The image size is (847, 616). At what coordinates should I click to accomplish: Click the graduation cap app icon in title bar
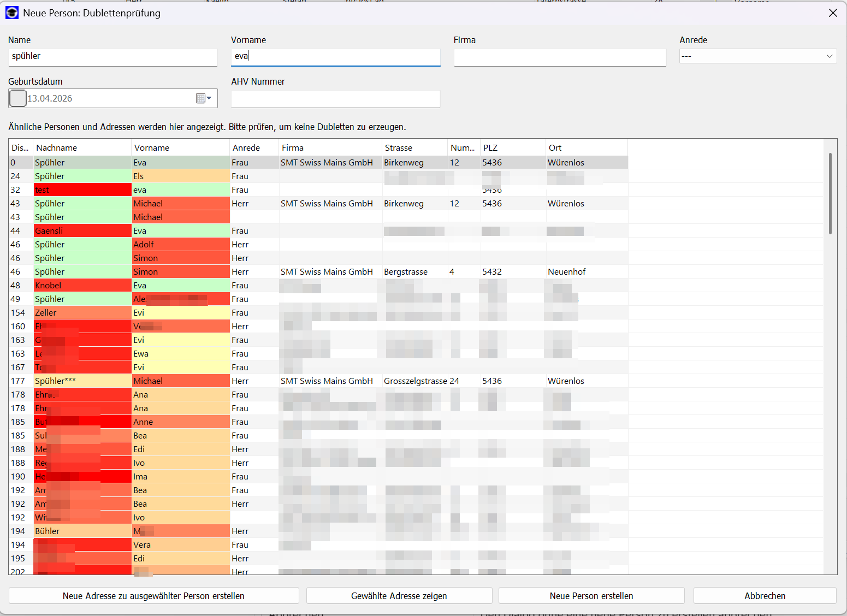click(x=11, y=13)
